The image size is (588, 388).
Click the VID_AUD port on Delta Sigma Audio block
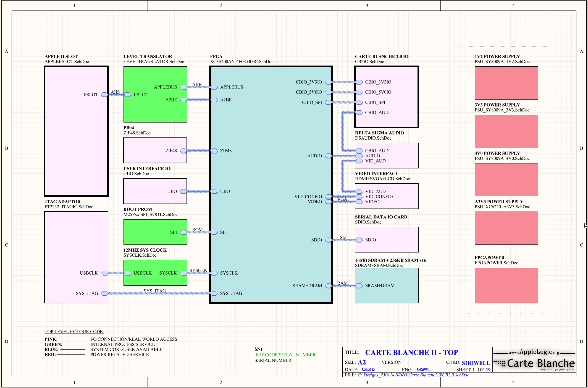tap(359, 161)
